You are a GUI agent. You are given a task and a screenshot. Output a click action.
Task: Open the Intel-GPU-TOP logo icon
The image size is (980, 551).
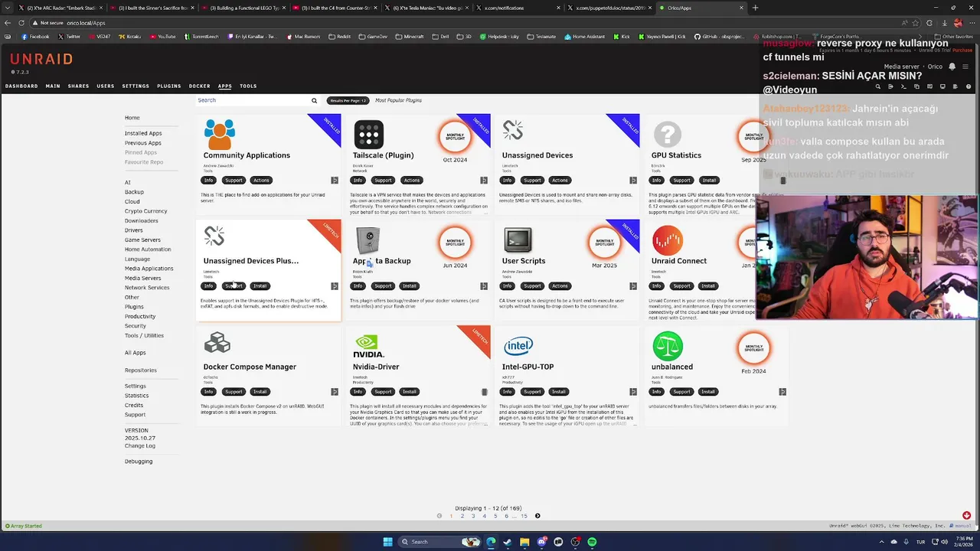point(518,346)
